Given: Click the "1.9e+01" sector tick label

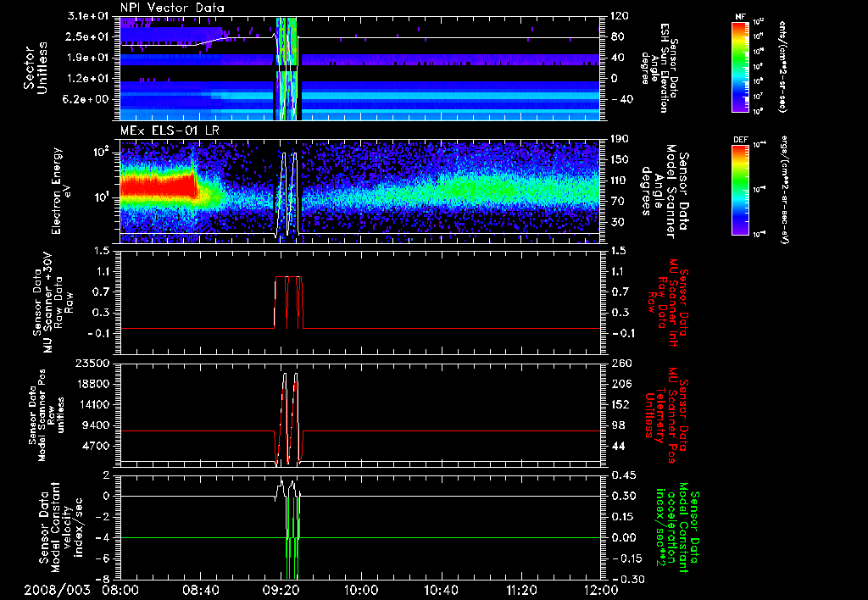Looking at the screenshot, I should point(88,58).
